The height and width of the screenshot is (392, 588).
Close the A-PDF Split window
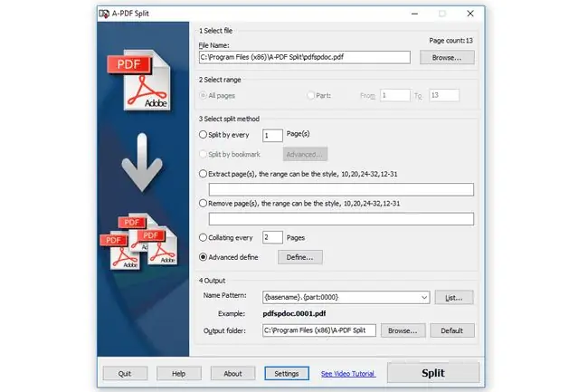point(470,14)
